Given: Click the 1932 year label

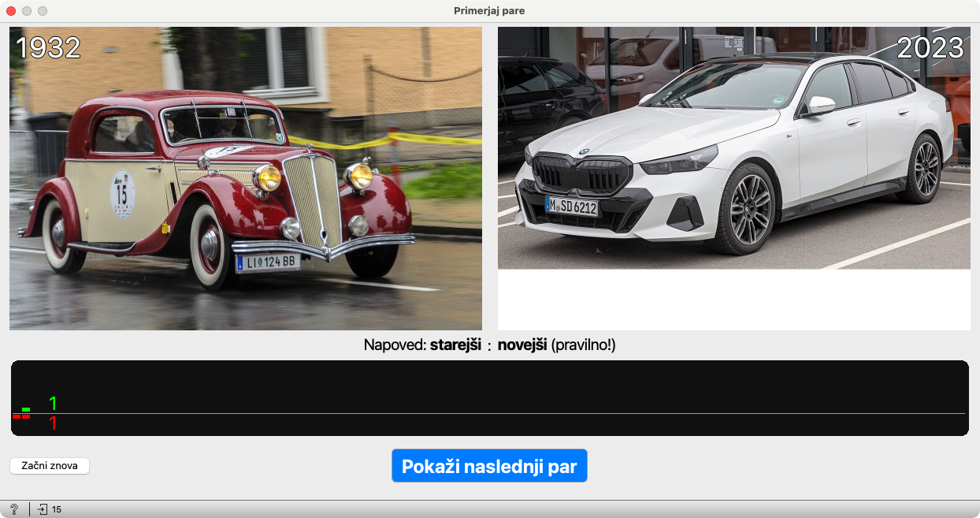Looking at the screenshot, I should (x=48, y=48).
